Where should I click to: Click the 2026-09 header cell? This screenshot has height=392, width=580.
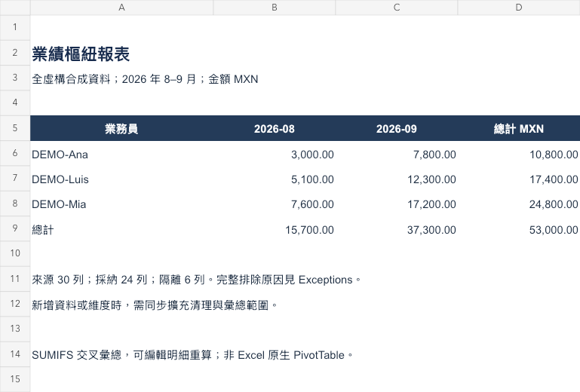click(x=397, y=128)
